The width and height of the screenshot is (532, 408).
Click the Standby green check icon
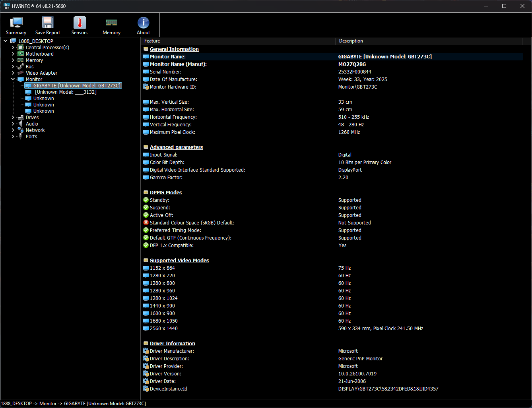point(146,200)
